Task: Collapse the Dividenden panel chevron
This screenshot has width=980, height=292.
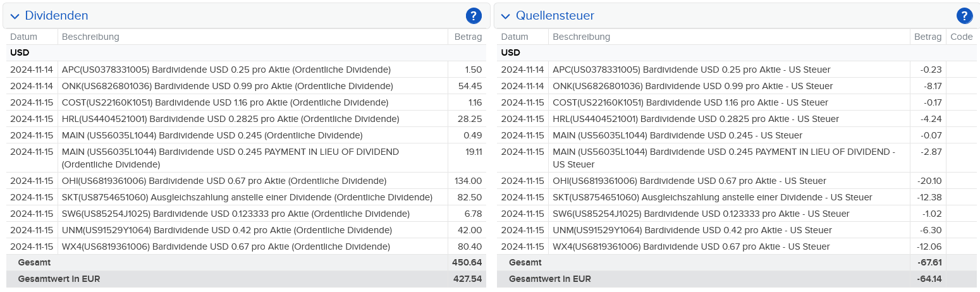Action: (x=15, y=16)
